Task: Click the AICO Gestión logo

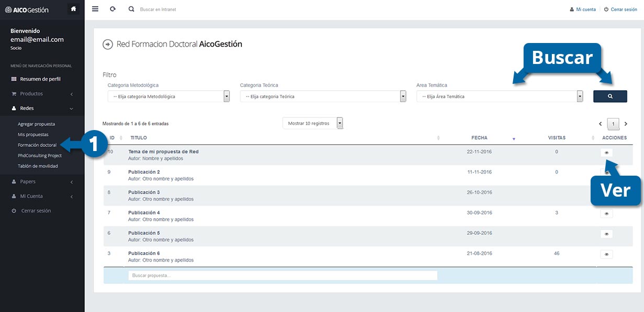Action: coord(27,9)
